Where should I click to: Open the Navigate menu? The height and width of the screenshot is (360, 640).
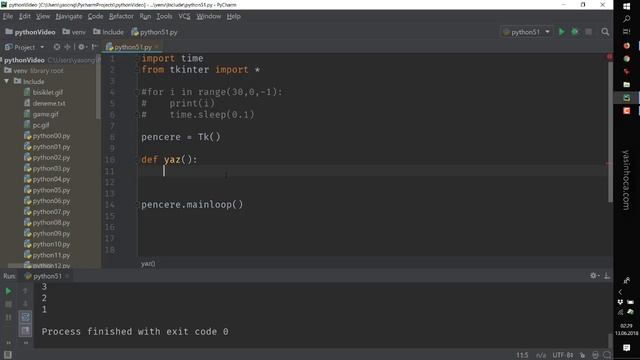tap(69, 16)
